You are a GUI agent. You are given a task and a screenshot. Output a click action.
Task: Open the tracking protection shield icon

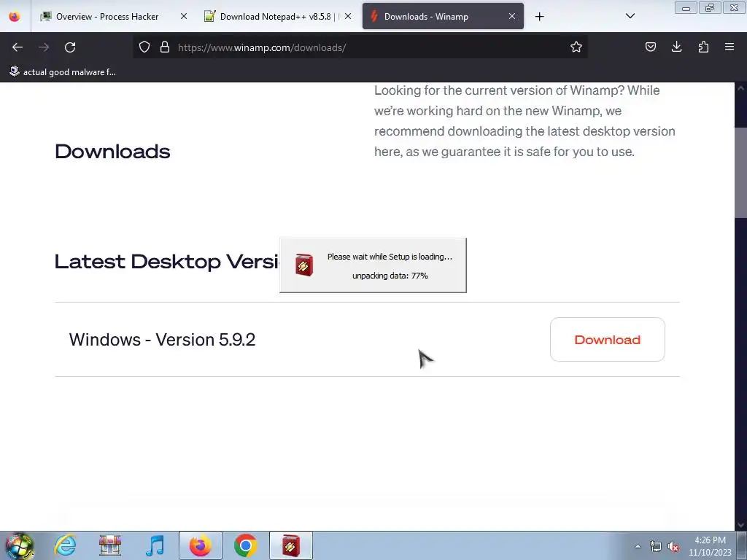pyautogui.click(x=144, y=47)
